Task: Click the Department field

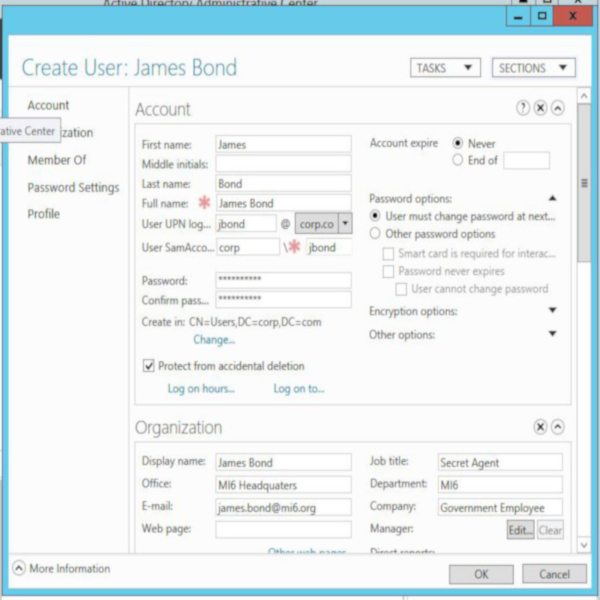Action: [500, 485]
